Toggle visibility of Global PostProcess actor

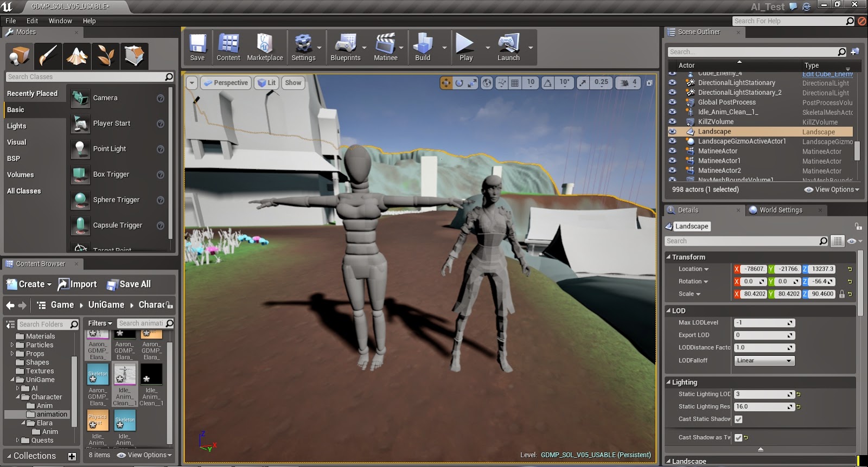[x=673, y=103]
